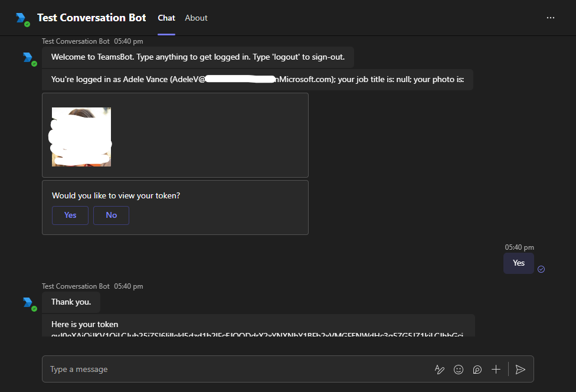Send message with the arrow icon

(520, 369)
